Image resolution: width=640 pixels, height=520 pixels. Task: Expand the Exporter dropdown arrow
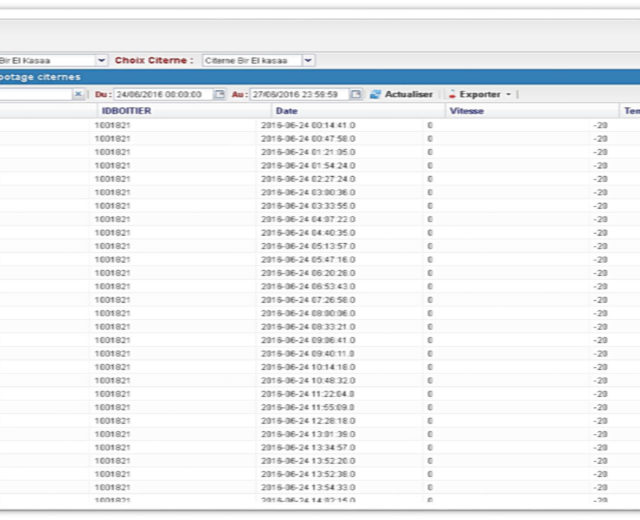pyautogui.click(x=508, y=94)
